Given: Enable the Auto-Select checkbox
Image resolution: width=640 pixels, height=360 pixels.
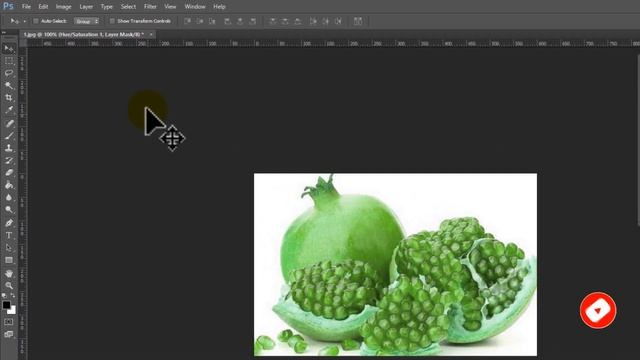Looking at the screenshot, I should (x=36, y=21).
